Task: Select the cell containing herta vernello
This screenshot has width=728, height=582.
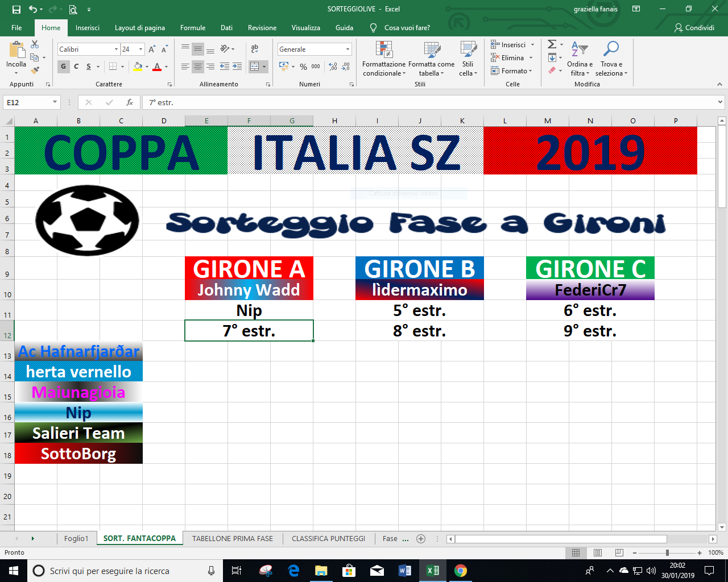Action: [78, 372]
